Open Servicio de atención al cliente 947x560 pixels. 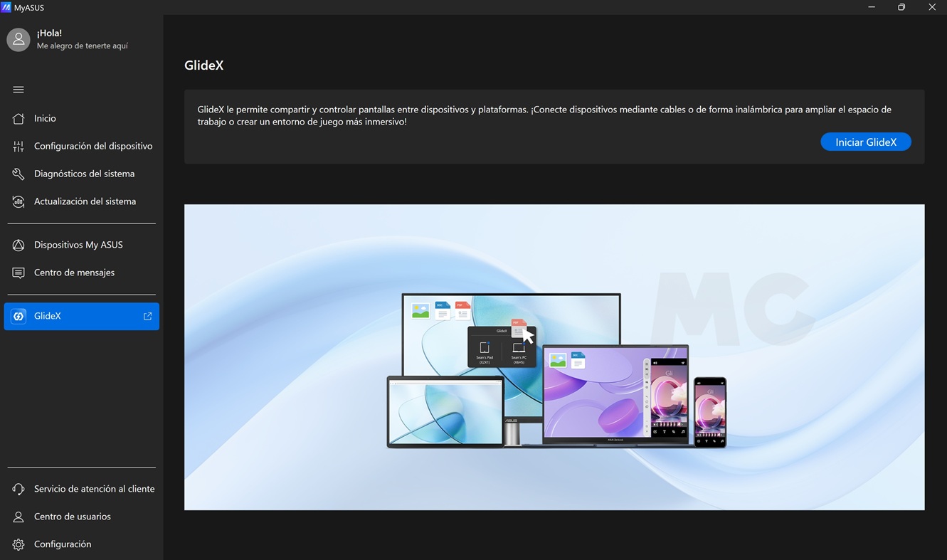(94, 490)
